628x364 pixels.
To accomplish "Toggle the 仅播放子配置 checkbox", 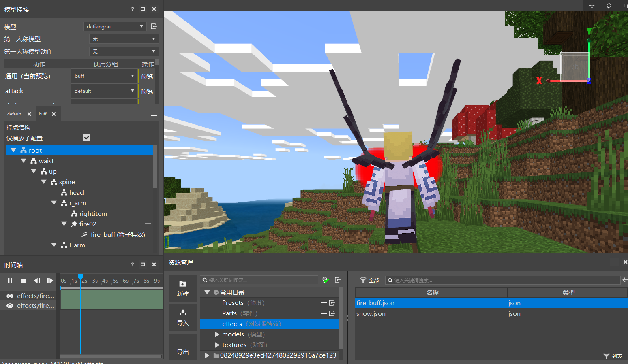I will [86, 138].
